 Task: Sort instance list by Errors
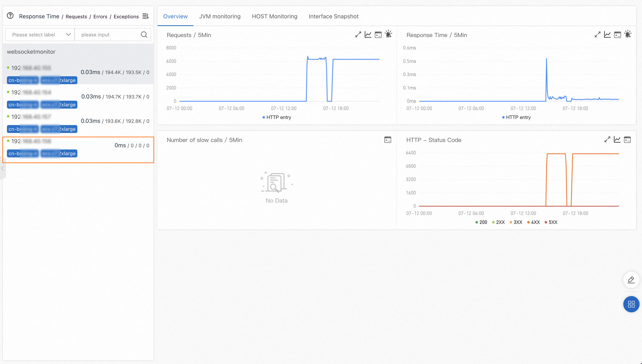click(100, 16)
